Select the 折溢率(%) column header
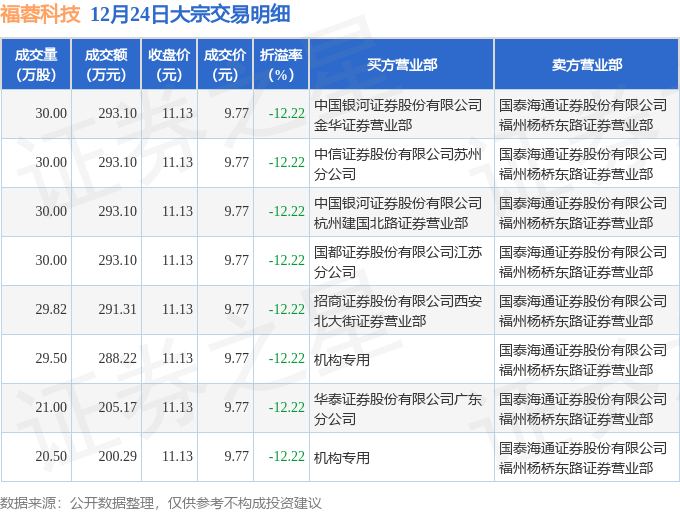This screenshot has width=680, height=512. coord(281,65)
